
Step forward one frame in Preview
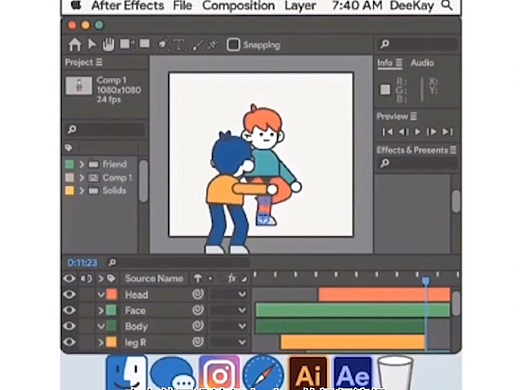pos(432,132)
